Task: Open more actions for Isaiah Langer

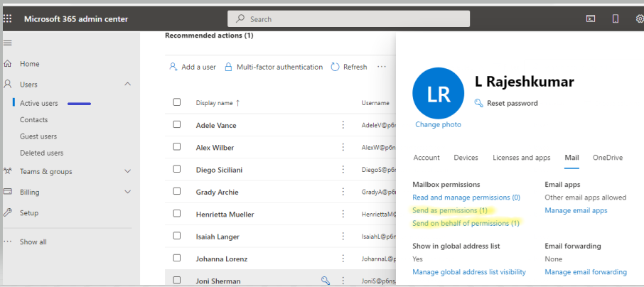Action: pos(343,236)
